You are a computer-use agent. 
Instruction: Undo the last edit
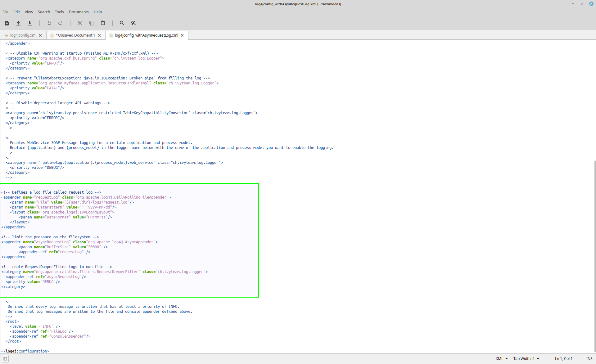[x=49, y=23]
